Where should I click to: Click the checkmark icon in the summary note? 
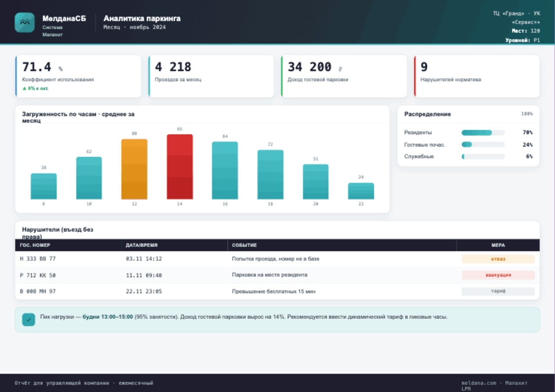29,320
